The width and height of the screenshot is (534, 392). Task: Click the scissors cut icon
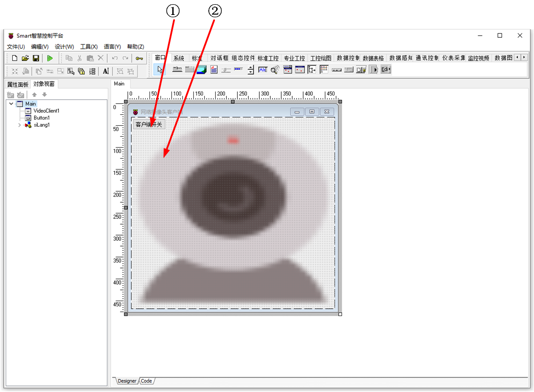(x=80, y=58)
